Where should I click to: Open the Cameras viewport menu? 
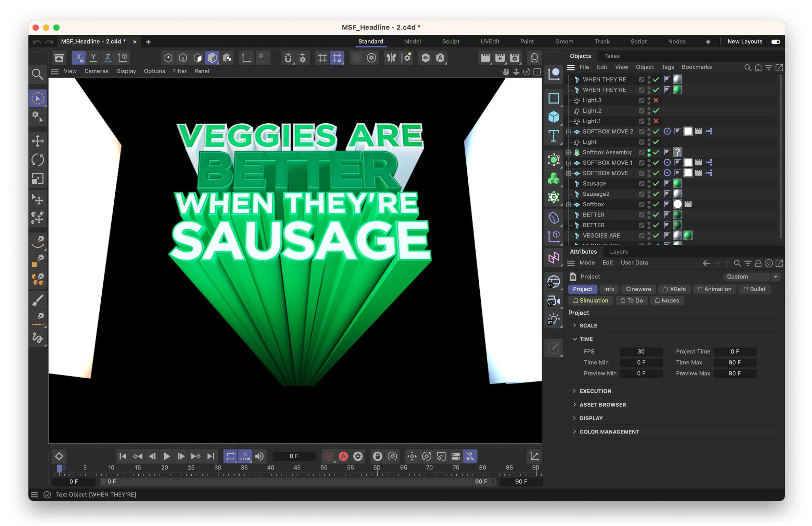coord(96,71)
